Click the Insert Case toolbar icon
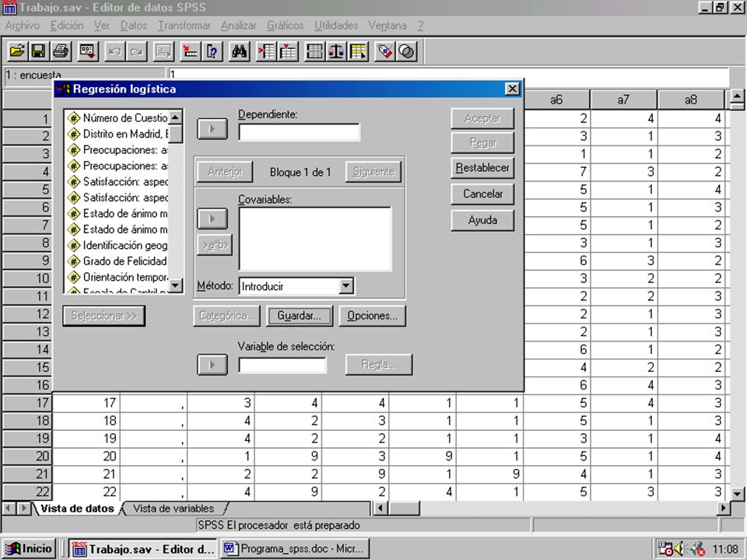The image size is (747, 560). click(266, 51)
